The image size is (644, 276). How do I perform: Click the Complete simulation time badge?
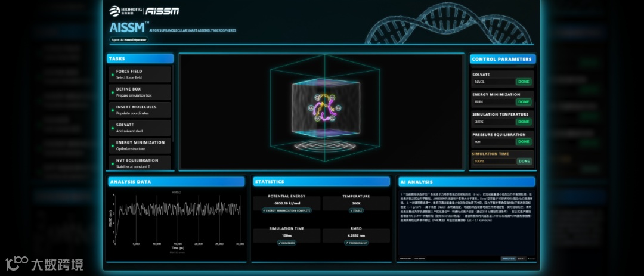pyautogui.click(x=287, y=243)
